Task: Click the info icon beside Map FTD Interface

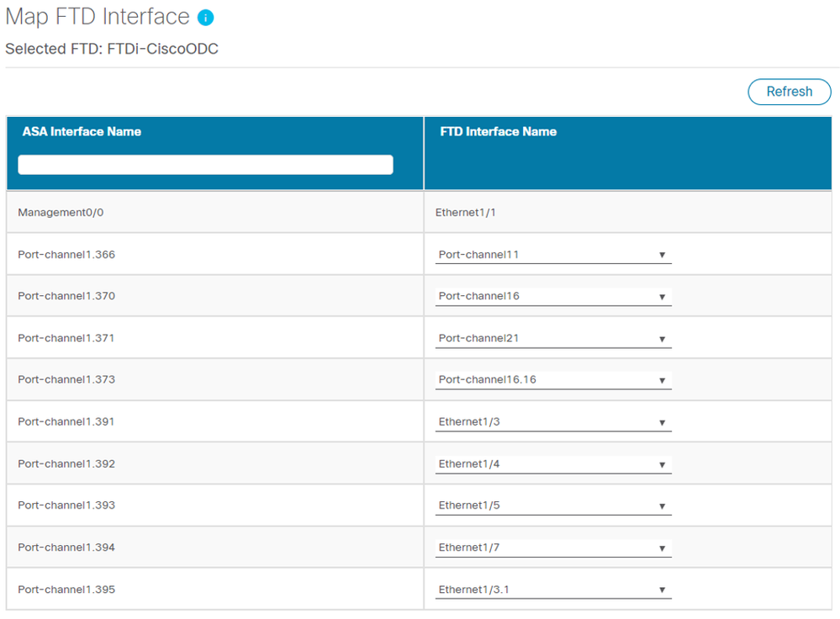Action: [x=205, y=18]
